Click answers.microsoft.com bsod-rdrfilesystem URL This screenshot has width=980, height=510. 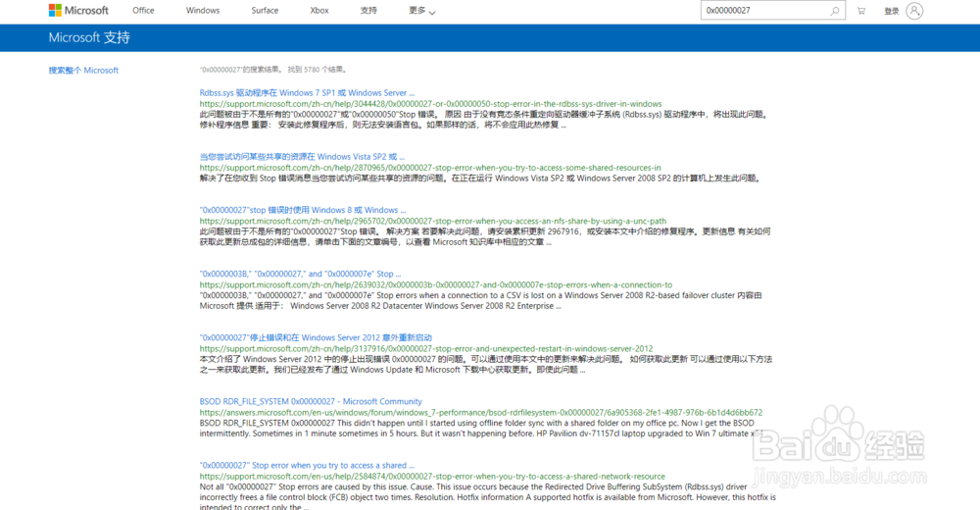click(481, 412)
